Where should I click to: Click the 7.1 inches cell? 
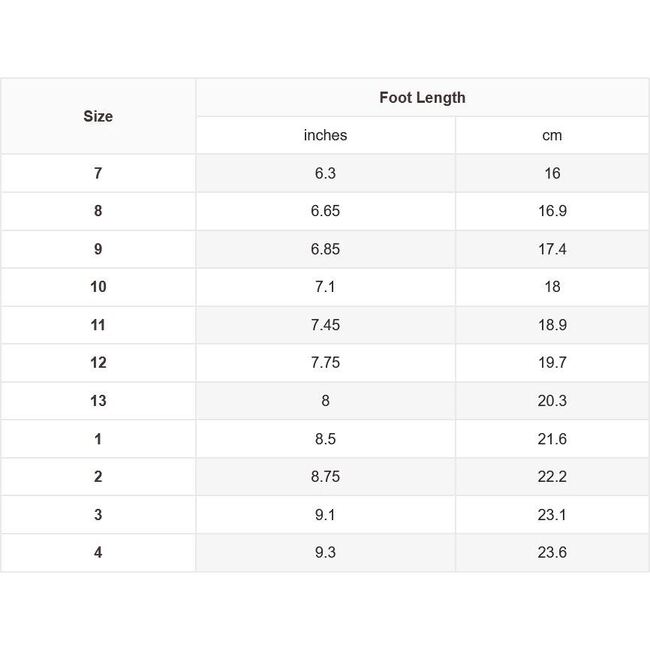coord(325,287)
